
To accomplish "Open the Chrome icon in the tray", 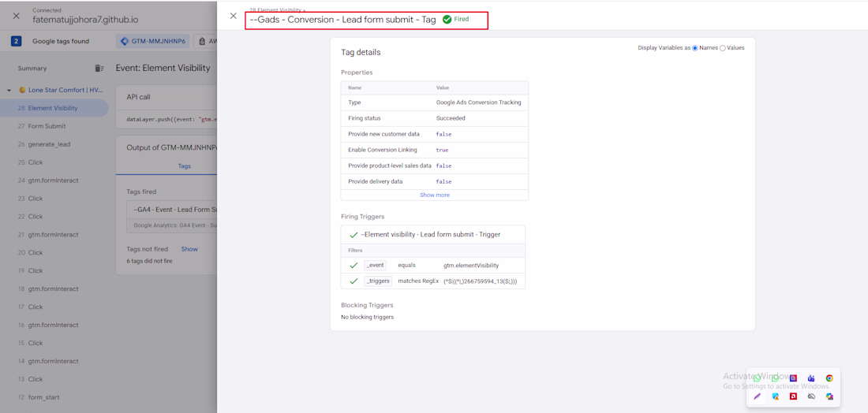I will pyautogui.click(x=829, y=378).
